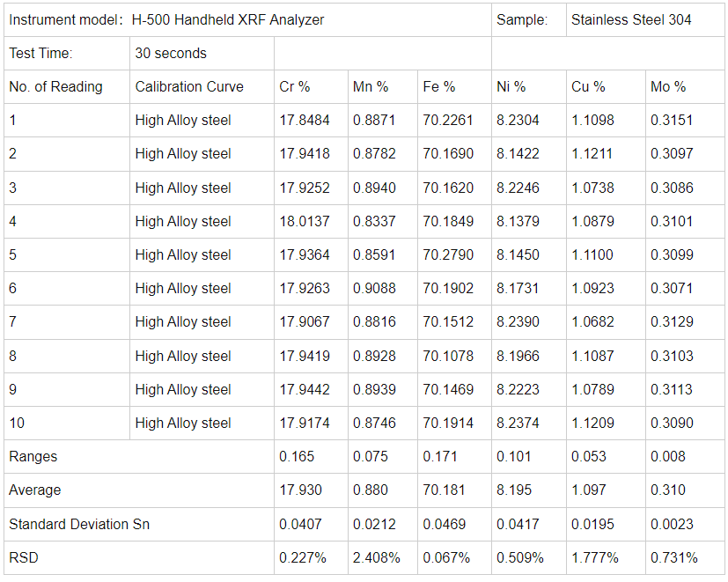Select the "Cr %" column header
The image size is (728, 582).
click(x=294, y=86)
